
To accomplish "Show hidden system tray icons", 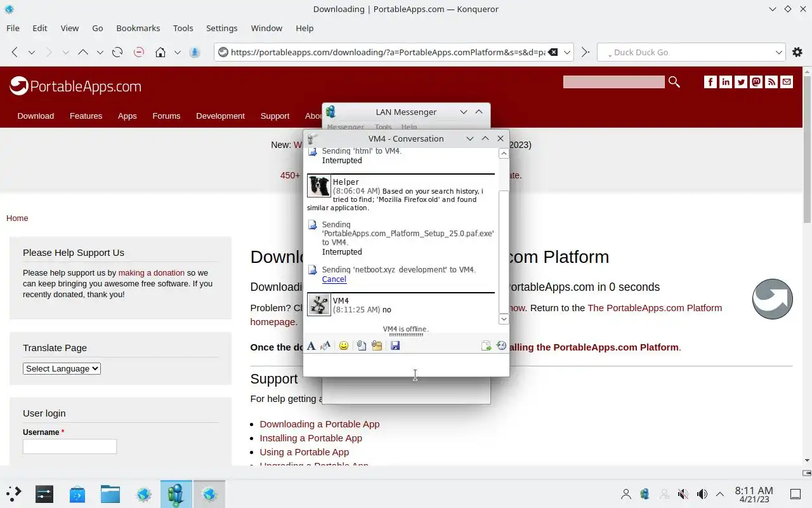I will pos(720,494).
